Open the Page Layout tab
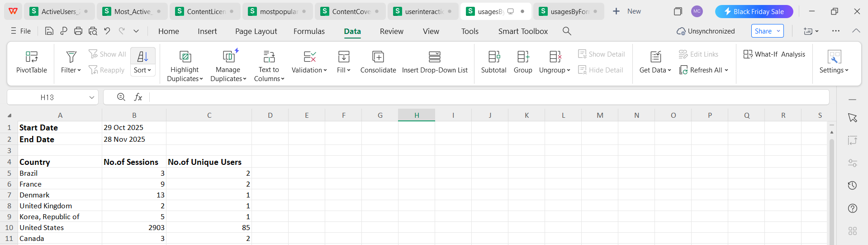This screenshot has width=868, height=245. (x=256, y=31)
